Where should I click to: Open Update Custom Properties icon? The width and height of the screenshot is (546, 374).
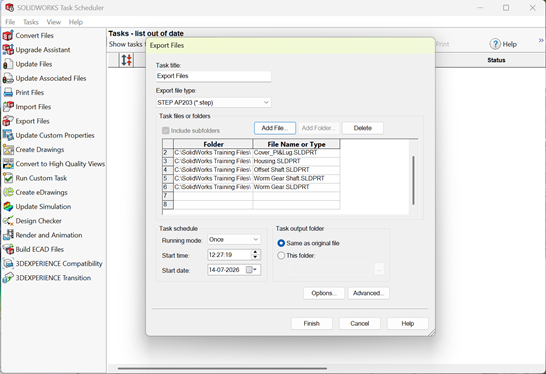pyautogui.click(x=8, y=135)
